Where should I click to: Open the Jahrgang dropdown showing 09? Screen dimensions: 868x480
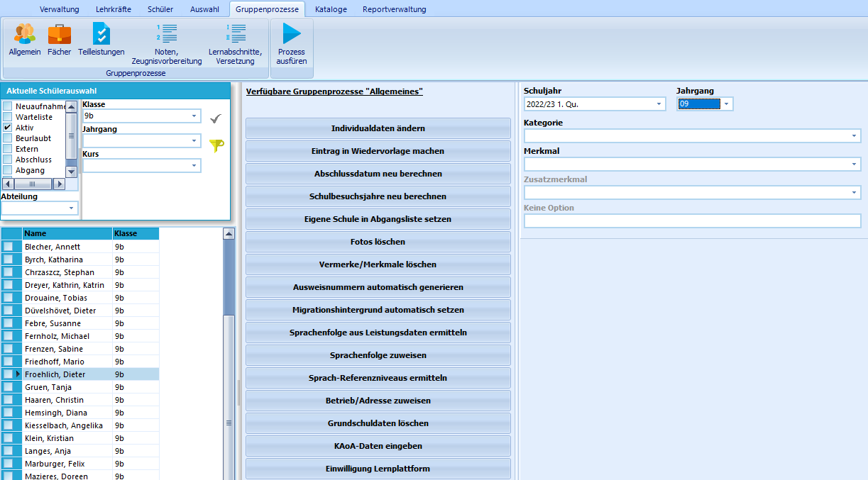(x=726, y=104)
